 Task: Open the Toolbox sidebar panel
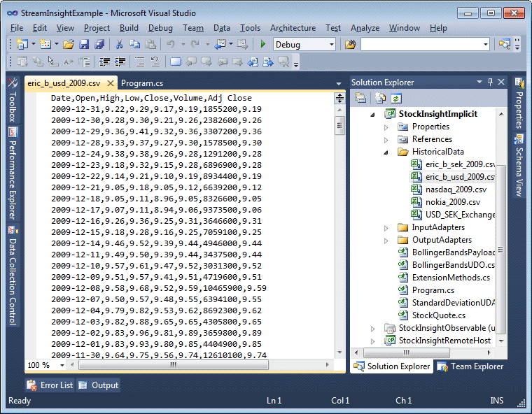click(x=13, y=101)
